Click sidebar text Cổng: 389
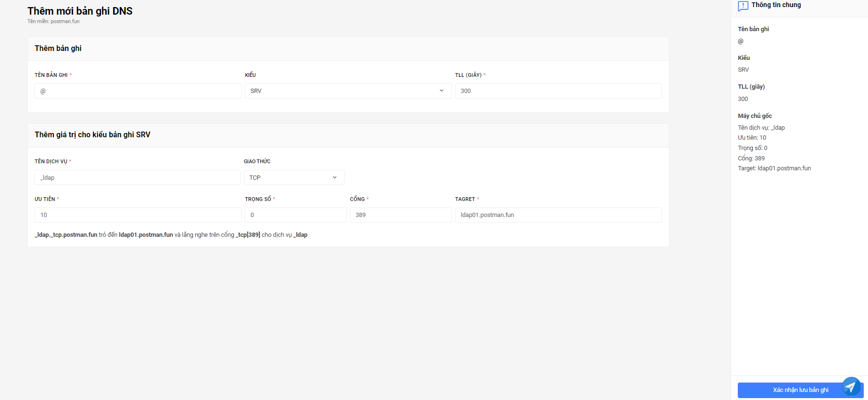The image size is (868, 400). (x=751, y=158)
